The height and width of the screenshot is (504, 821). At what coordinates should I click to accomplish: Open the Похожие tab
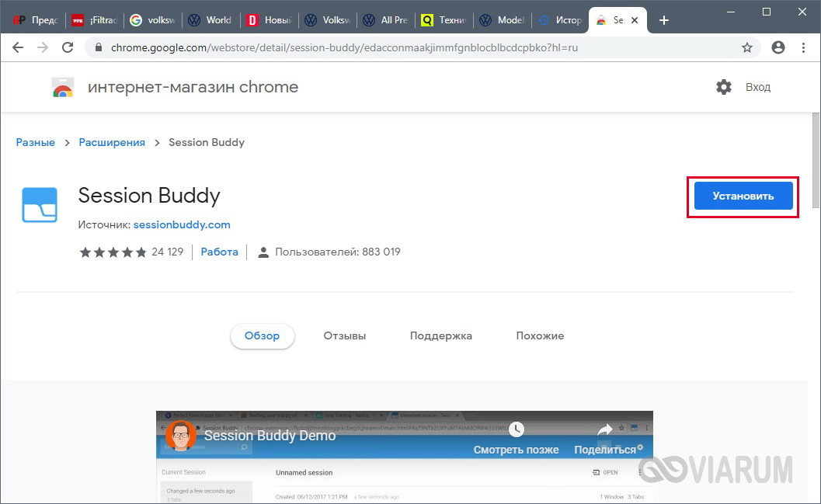[x=540, y=335]
